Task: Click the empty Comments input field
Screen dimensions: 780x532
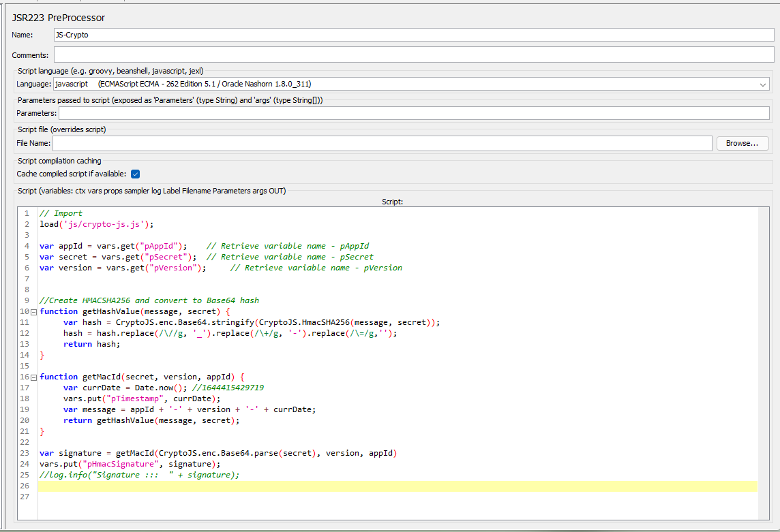Action: point(413,54)
